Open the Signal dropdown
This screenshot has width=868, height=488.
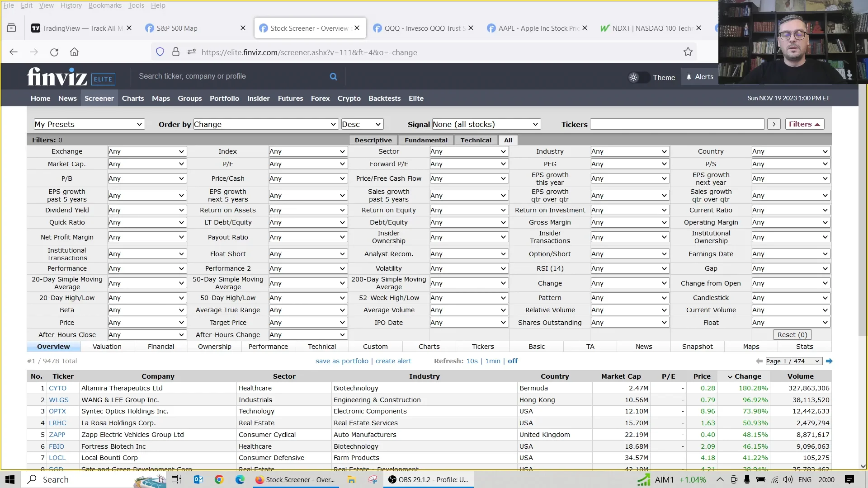tap(486, 124)
